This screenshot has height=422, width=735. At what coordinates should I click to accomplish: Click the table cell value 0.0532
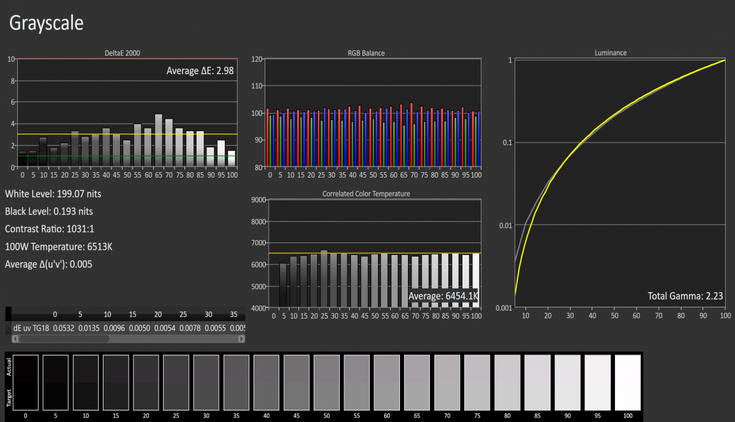pyautogui.click(x=63, y=328)
